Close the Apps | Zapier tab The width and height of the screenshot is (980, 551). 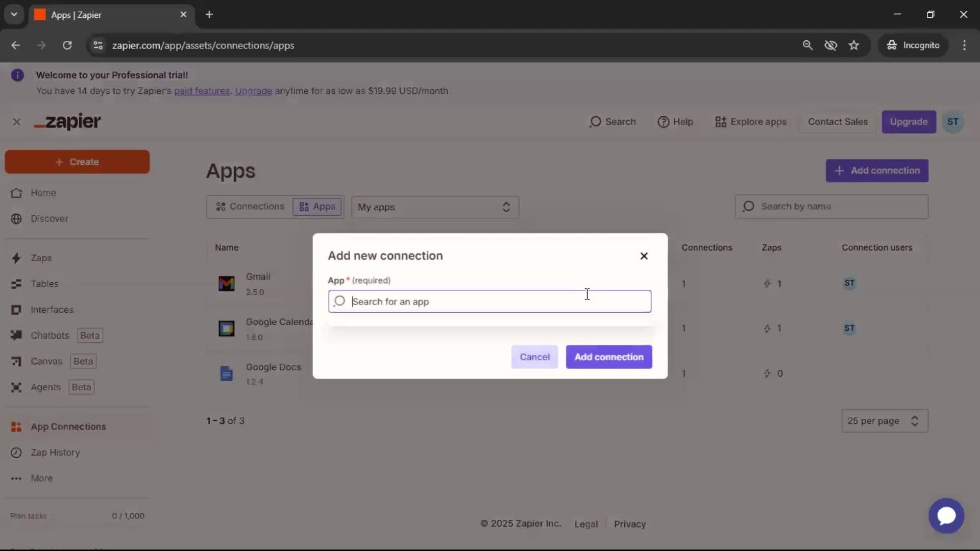183,15
